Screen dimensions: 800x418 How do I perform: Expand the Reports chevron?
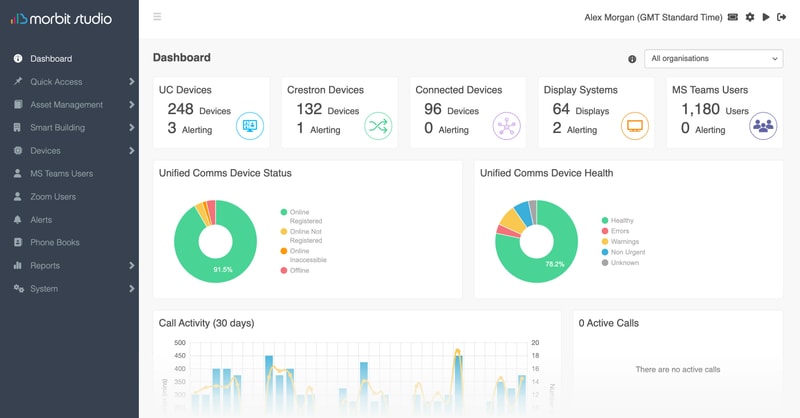[132, 265]
